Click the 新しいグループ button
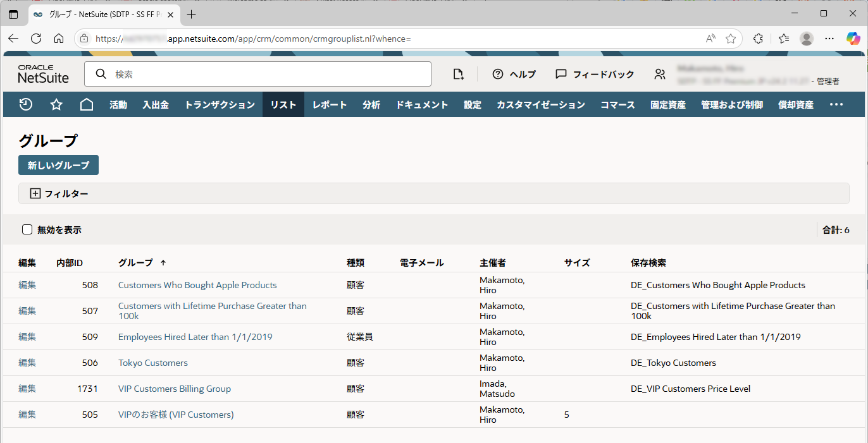The image size is (868, 443). pyautogui.click(x=58, y=165)
